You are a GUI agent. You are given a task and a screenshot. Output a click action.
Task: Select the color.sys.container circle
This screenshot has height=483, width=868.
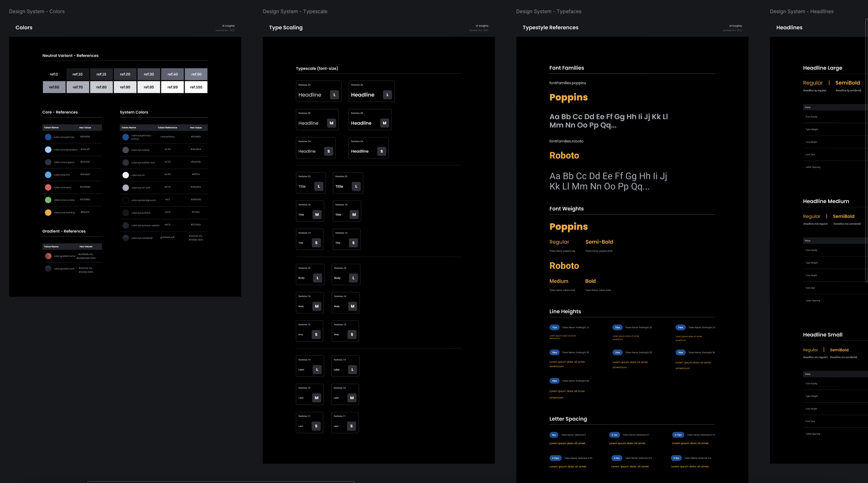point(126,238)
